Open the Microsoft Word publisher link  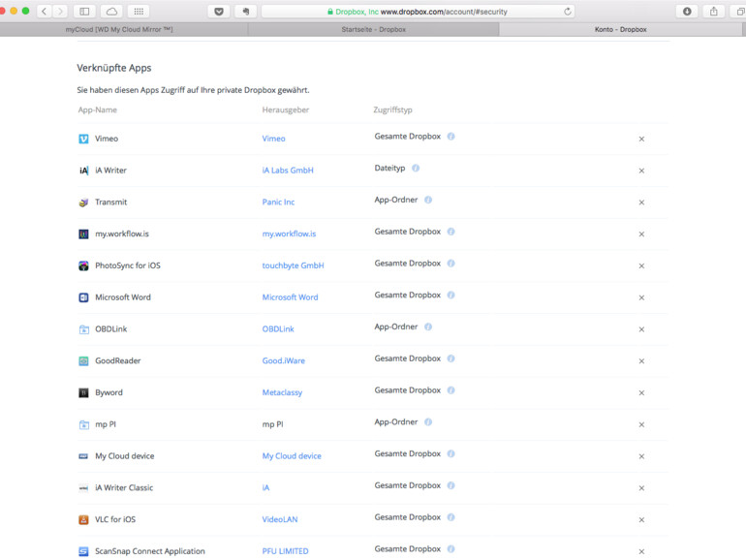coord(291,297)
